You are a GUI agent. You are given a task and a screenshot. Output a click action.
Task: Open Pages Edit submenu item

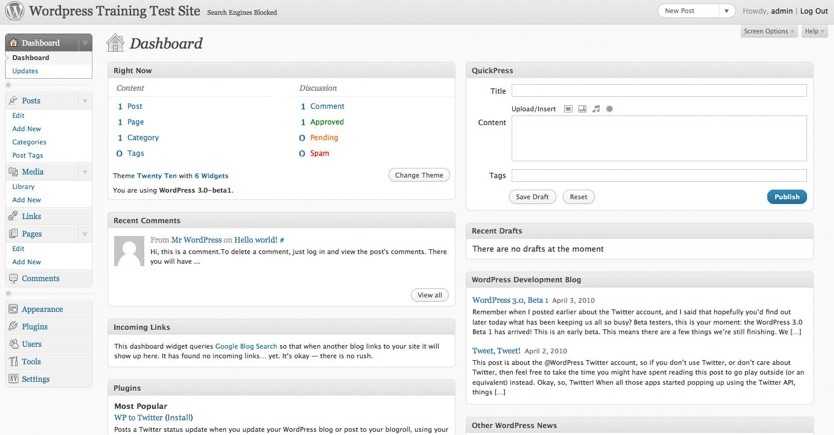pyautogui.click(x=18, y=248)
